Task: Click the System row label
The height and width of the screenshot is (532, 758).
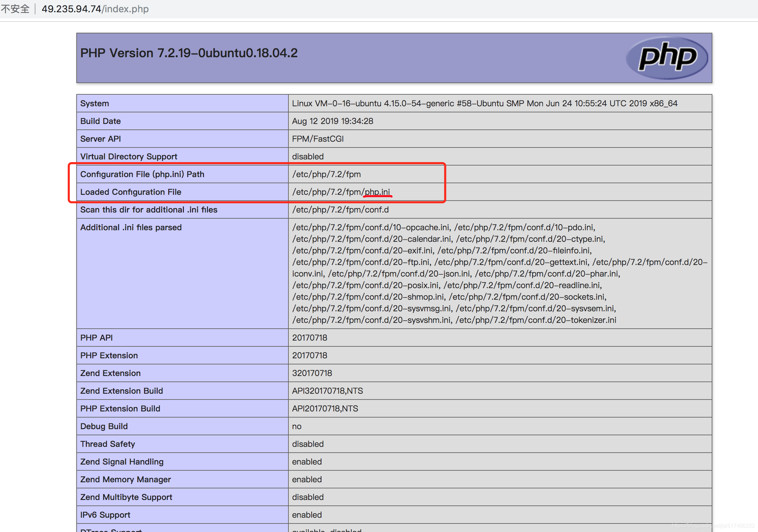Action: [95, 104]
